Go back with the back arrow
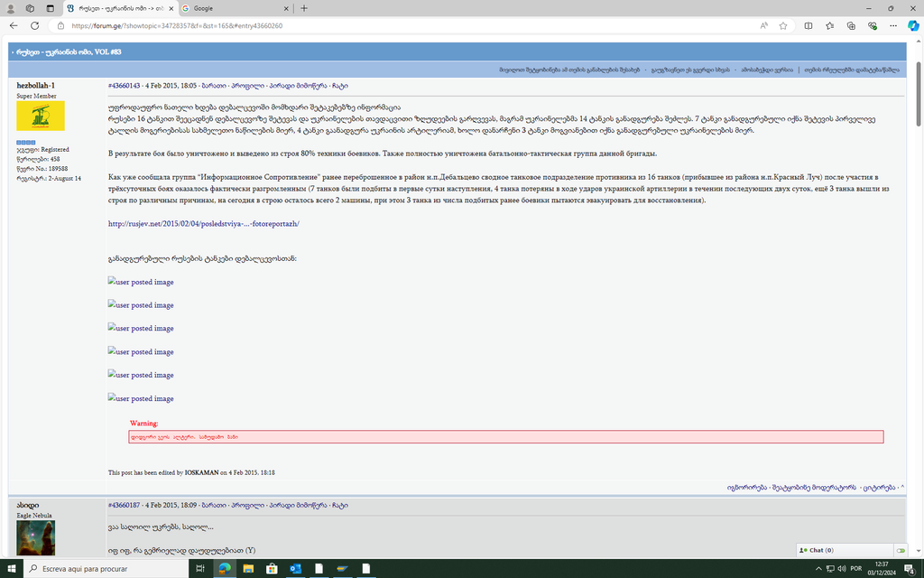The height and width of the screenshot is (578, 924). (x=14, y=25)
